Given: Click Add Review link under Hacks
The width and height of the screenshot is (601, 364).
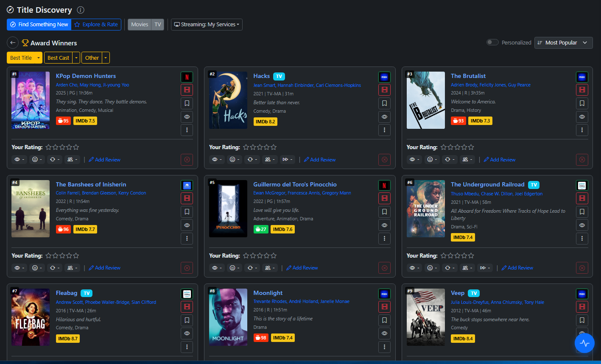Looking at the screenshot, I should [319, 160].
